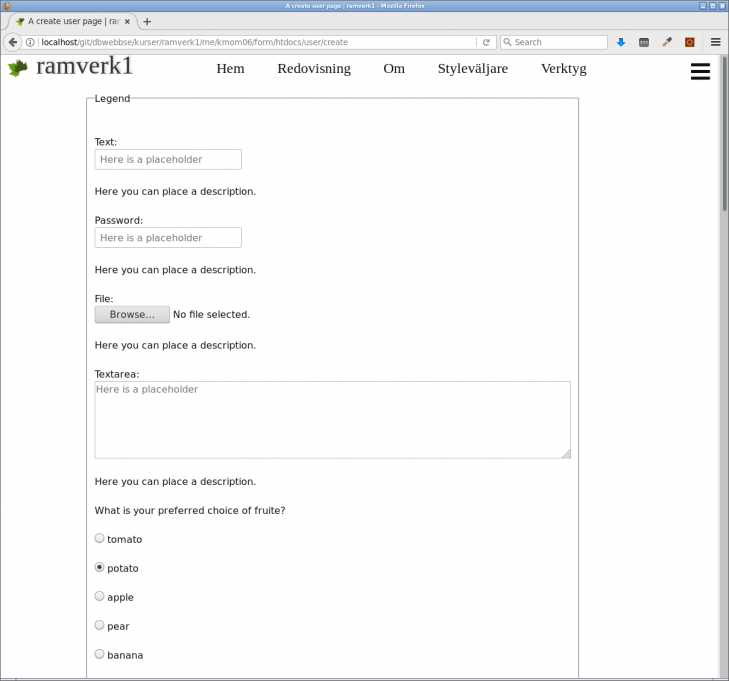Click inside the Textarea field
729x681 pixels.
332,420
